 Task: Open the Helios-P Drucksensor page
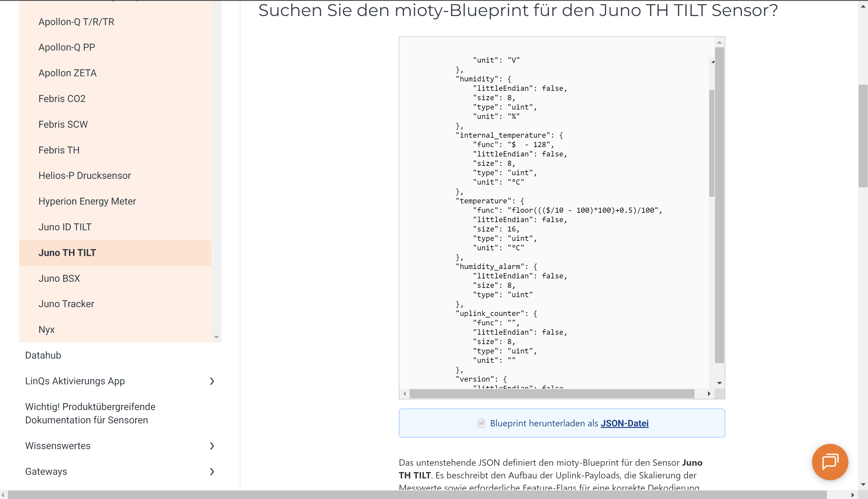(85, 176)
